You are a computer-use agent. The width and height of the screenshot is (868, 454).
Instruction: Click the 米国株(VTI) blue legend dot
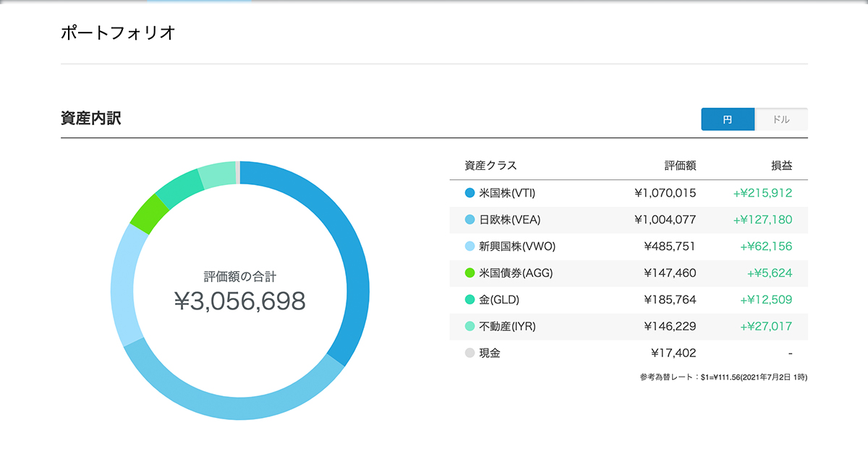click(469, 193)
